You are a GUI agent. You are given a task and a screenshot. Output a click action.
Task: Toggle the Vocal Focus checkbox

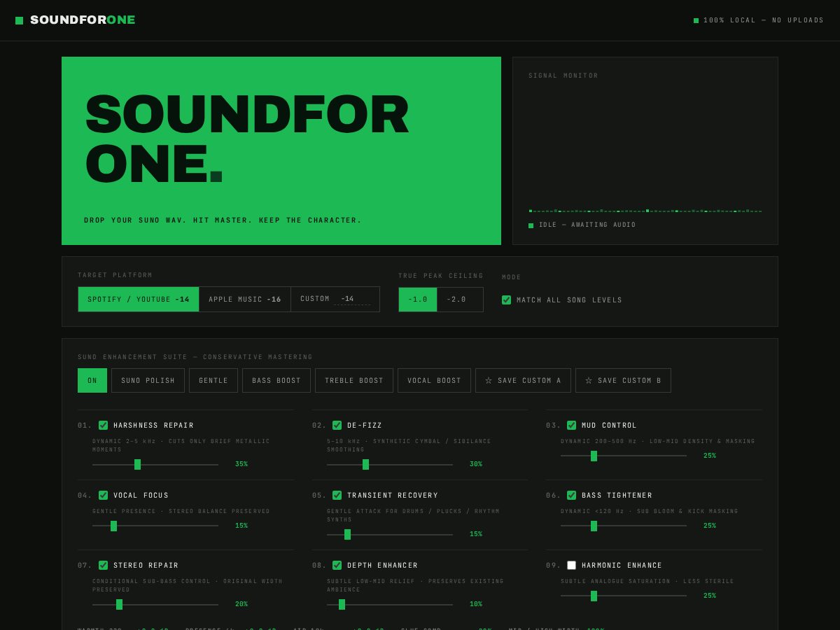[103, 495]
